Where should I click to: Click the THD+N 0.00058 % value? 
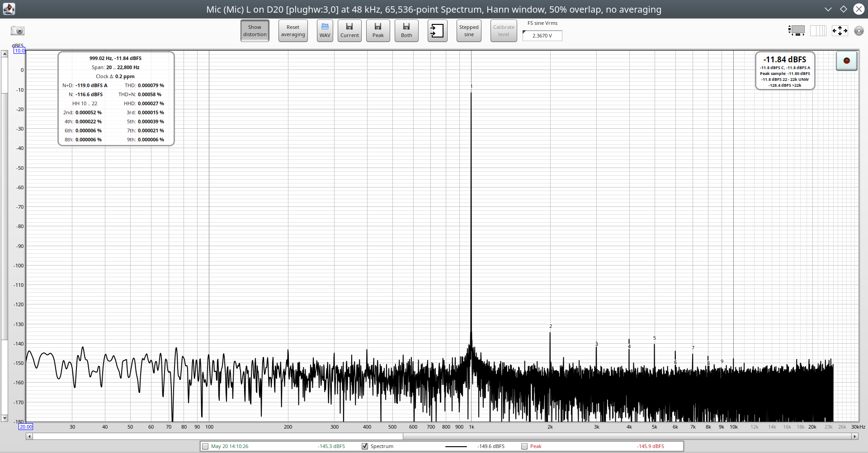pos(150,94)
